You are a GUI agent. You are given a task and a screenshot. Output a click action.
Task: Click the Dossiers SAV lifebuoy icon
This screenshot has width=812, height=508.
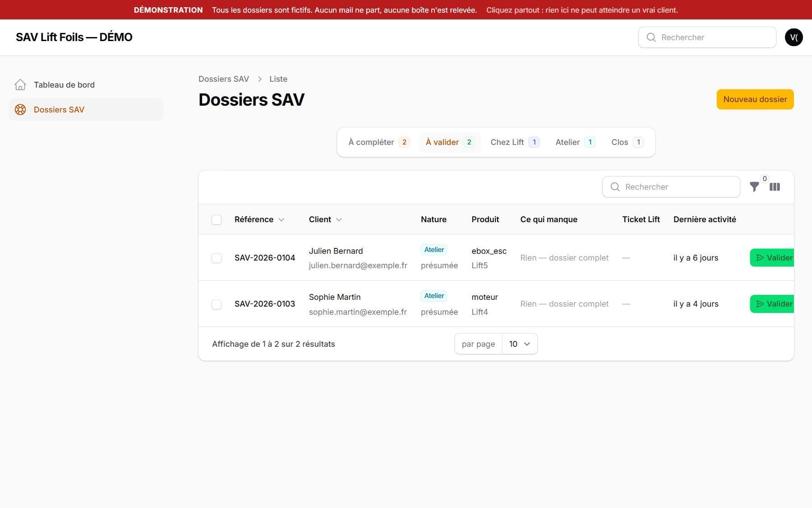coord(20,110)
